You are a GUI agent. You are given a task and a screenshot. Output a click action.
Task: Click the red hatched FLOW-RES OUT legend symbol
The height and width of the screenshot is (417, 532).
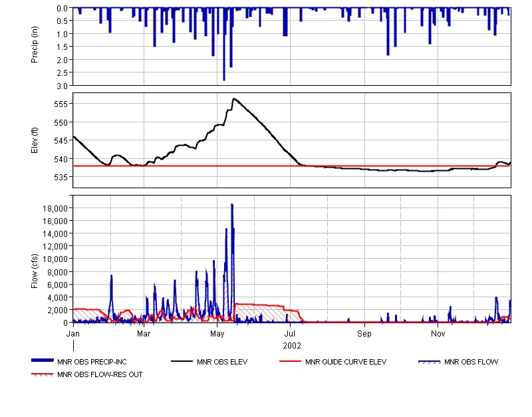(x=43, y=374)
